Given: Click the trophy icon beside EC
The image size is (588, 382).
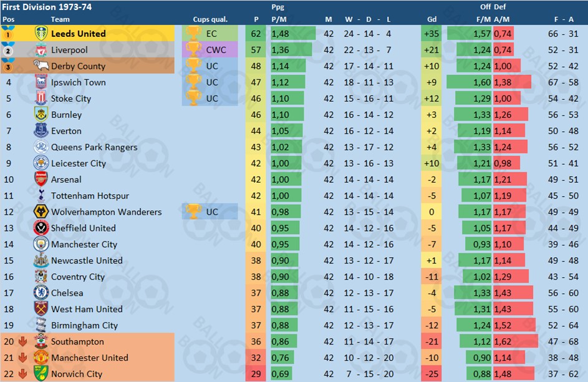Looking at the screenshot, I should 193,34.
